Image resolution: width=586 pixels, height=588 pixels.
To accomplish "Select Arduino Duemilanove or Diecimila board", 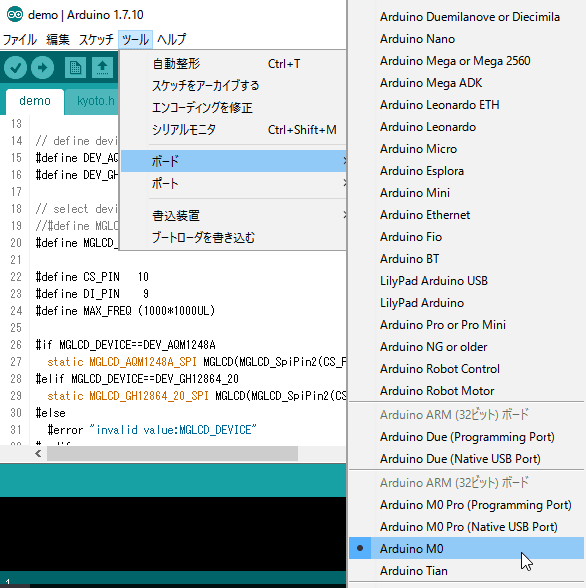I will 466,17.
